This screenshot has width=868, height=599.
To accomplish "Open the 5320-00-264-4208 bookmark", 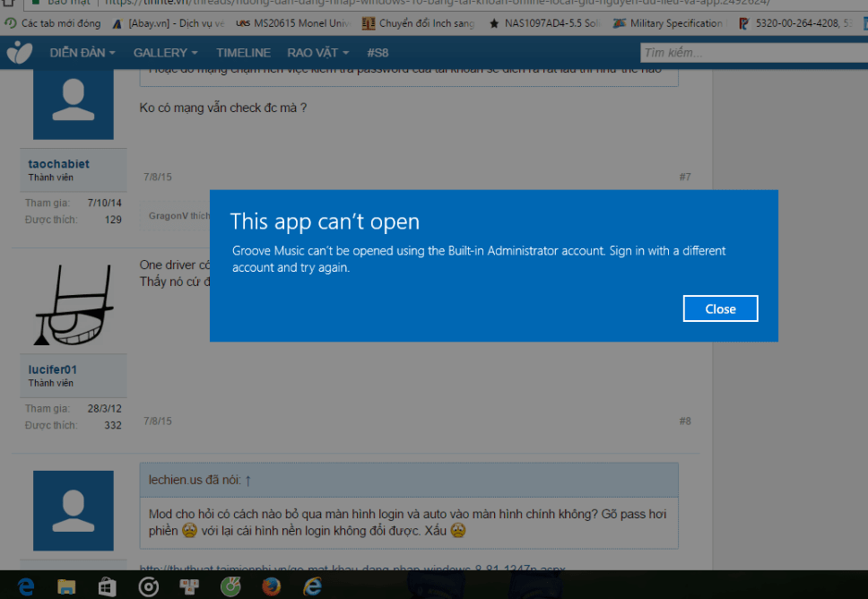I will coord(795,23).
